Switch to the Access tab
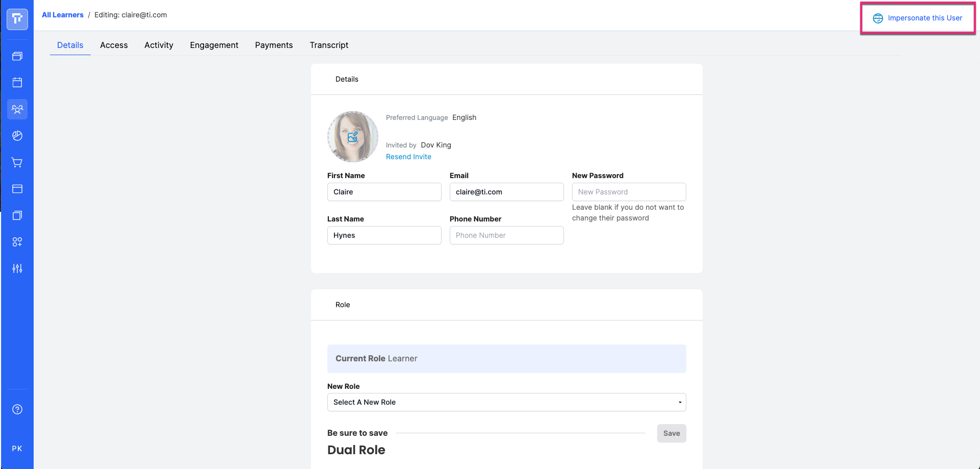 [114, 45]
